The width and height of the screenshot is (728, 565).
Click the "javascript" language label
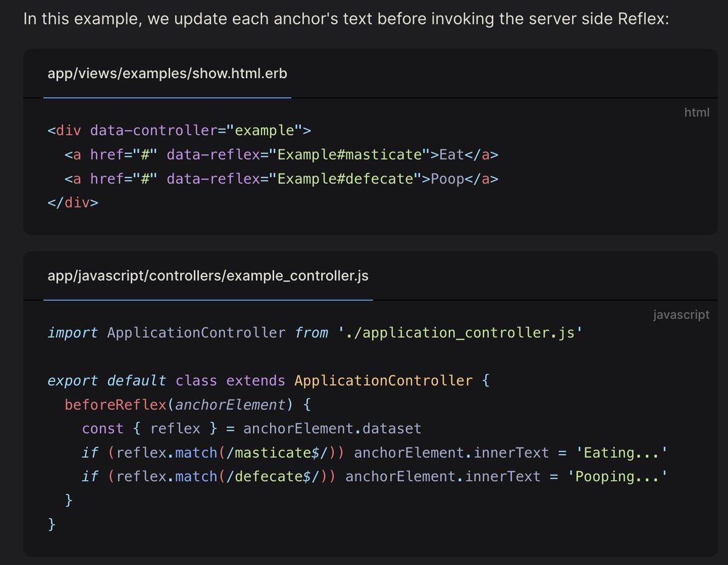click(681, 315)
